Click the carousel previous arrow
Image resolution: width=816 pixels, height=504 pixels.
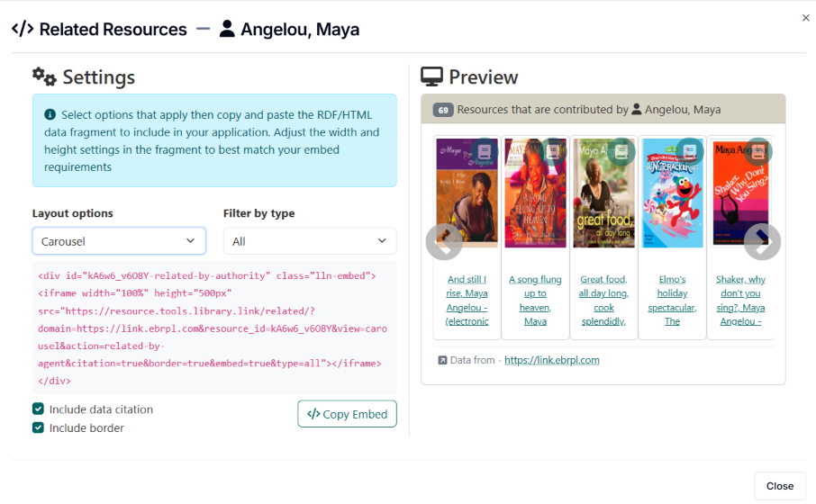point(444,241)
